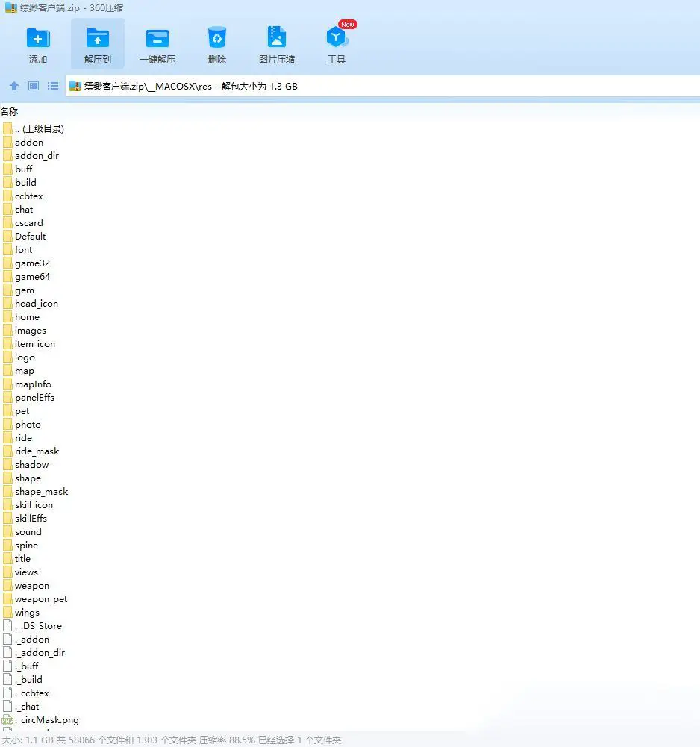Viewport: 700px width, 747px height.
Task: Select the wings folder name
Action: pos(27,613)
